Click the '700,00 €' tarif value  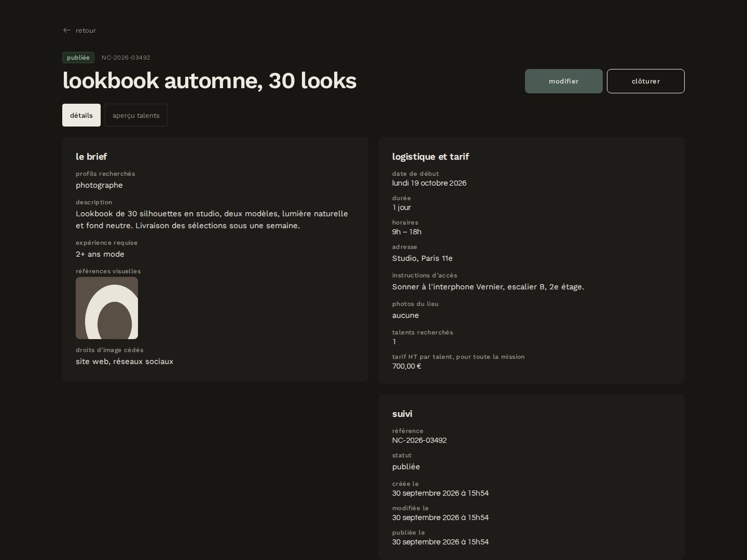pyautogui.click(x=407, y=366)
